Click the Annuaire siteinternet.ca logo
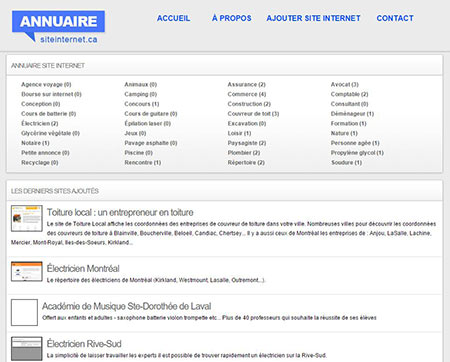 point(58,27)
